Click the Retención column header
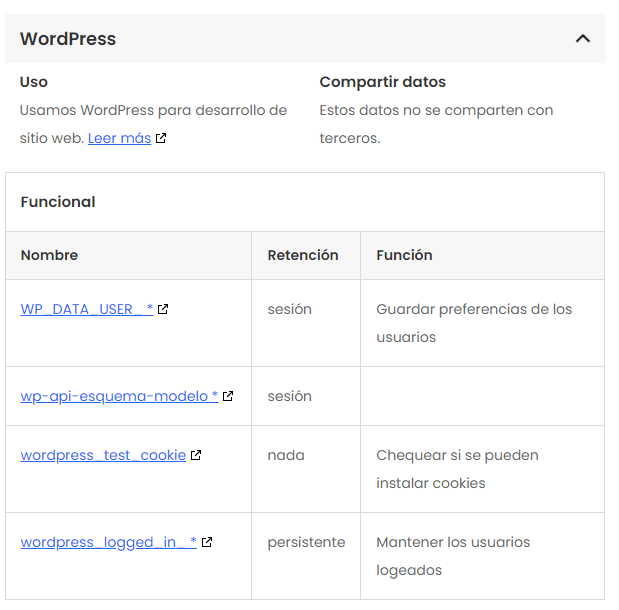This screenshot has height=610, width=619. [x=303, y=255]
